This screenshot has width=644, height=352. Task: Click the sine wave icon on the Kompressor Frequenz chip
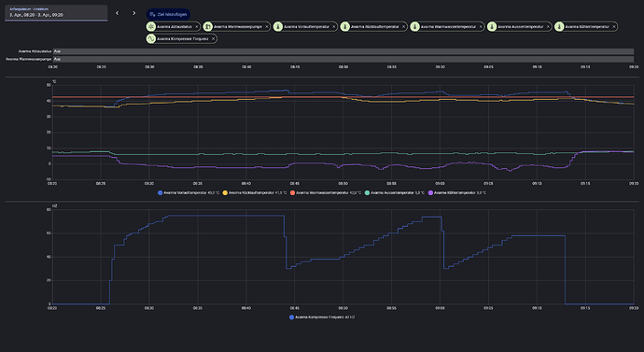click(151, 39)
